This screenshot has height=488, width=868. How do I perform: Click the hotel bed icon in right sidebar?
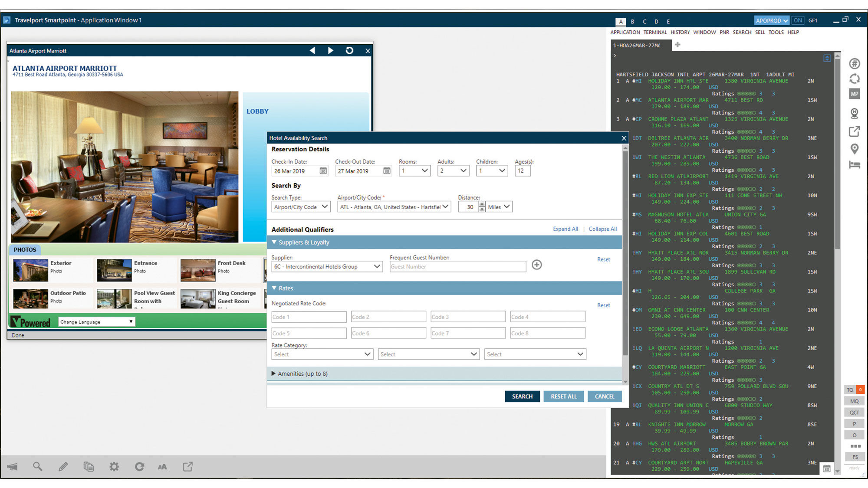point(854,165)
